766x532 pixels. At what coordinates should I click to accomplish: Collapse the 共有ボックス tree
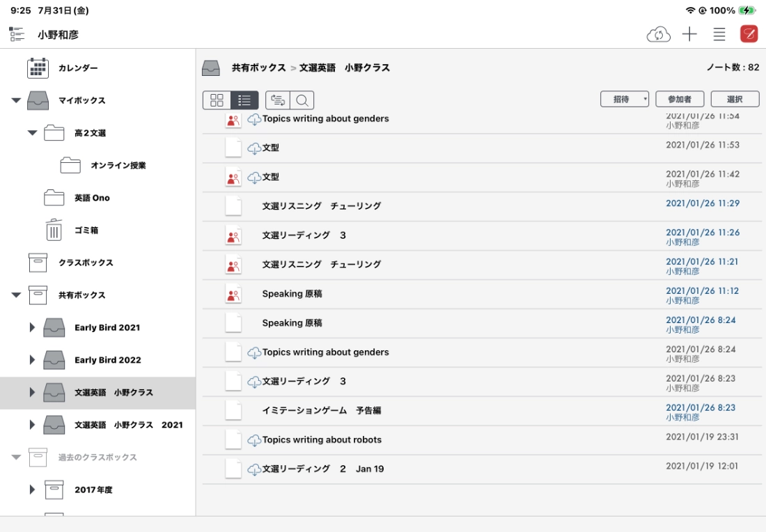tap(16, 295)
